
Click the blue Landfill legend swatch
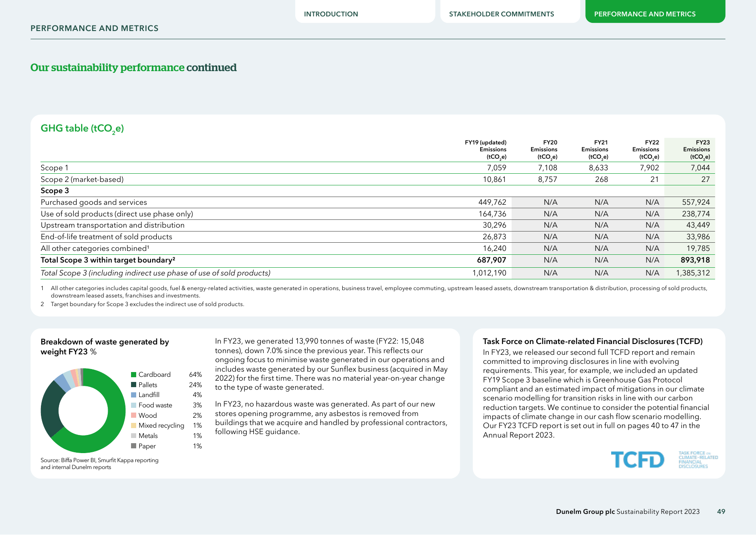tap(134, 395)
